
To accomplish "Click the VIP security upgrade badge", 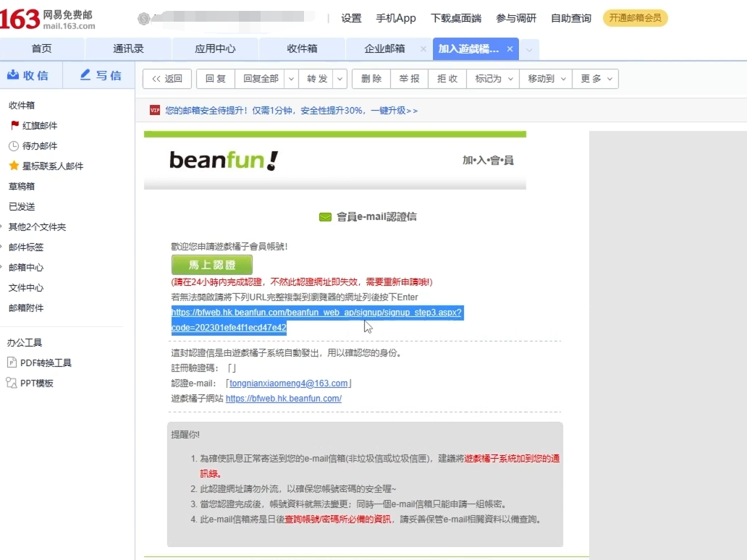I will [x=154, y=111].
